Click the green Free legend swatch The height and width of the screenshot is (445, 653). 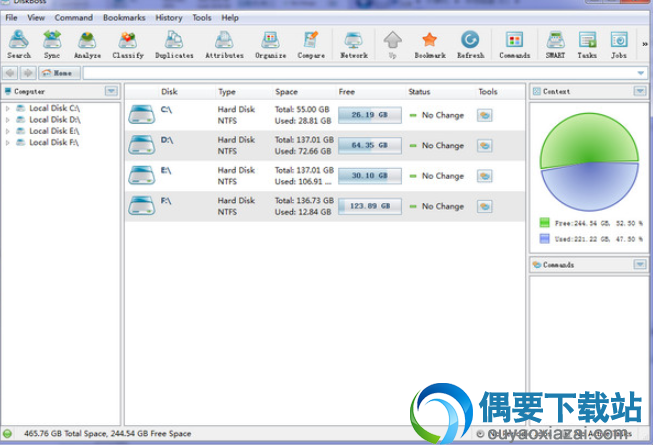pos(544,223)
